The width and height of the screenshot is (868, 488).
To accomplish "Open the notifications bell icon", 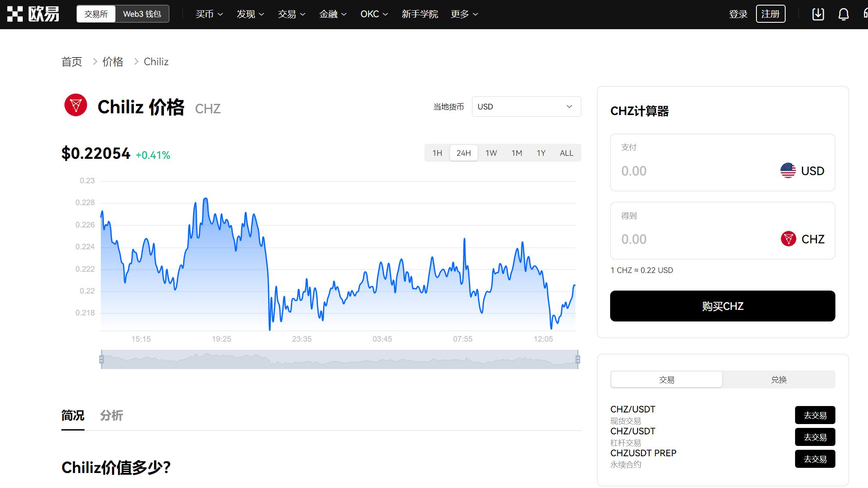I will 843,14.
